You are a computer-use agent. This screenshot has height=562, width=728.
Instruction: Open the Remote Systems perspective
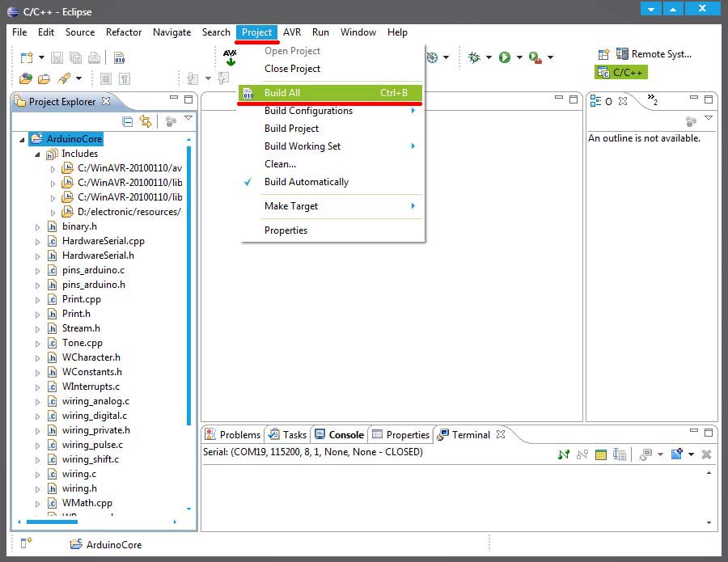point(654,54)
